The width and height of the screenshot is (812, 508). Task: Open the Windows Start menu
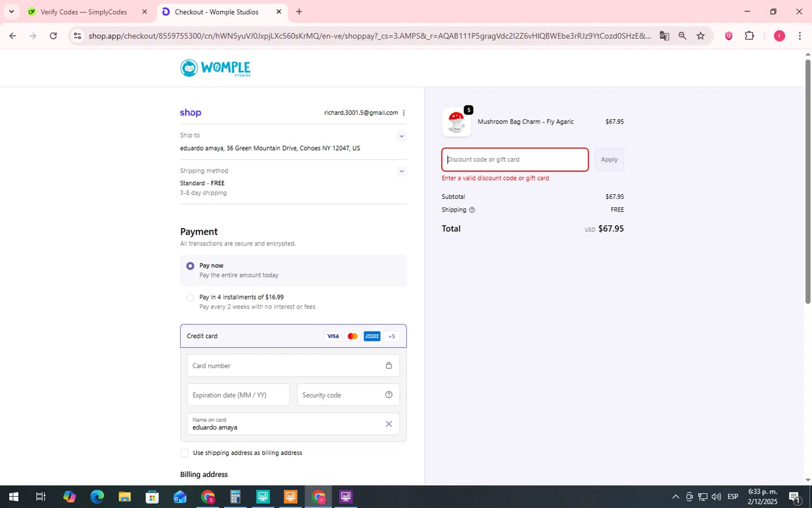click(x=14, y=497)
